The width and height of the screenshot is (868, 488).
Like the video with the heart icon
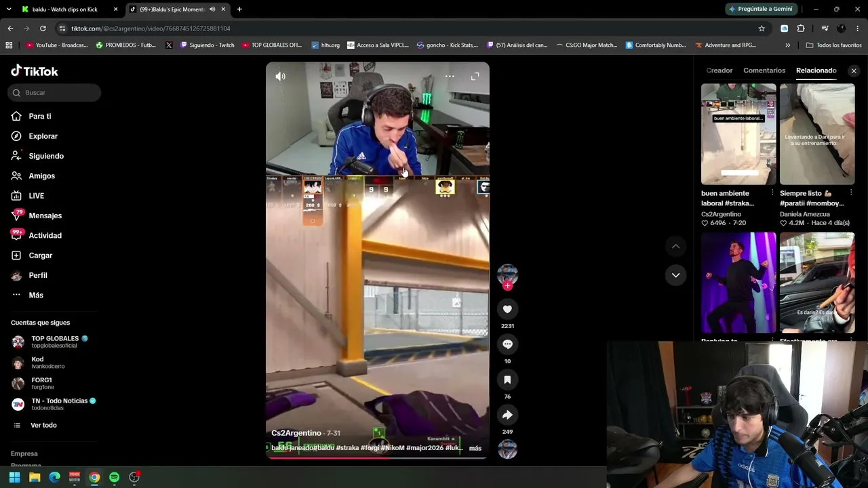(507, 309)
